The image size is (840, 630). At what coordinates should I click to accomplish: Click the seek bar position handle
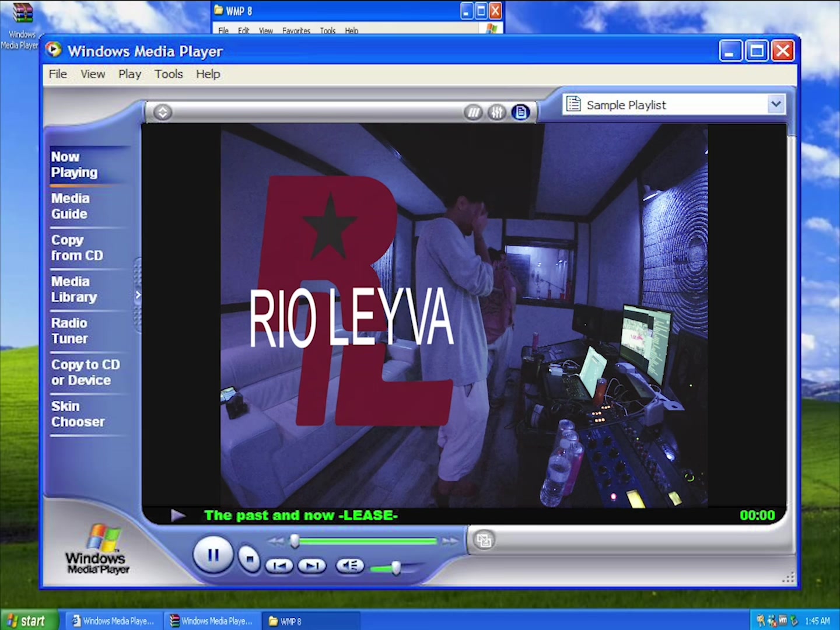[x=295, y=541]
